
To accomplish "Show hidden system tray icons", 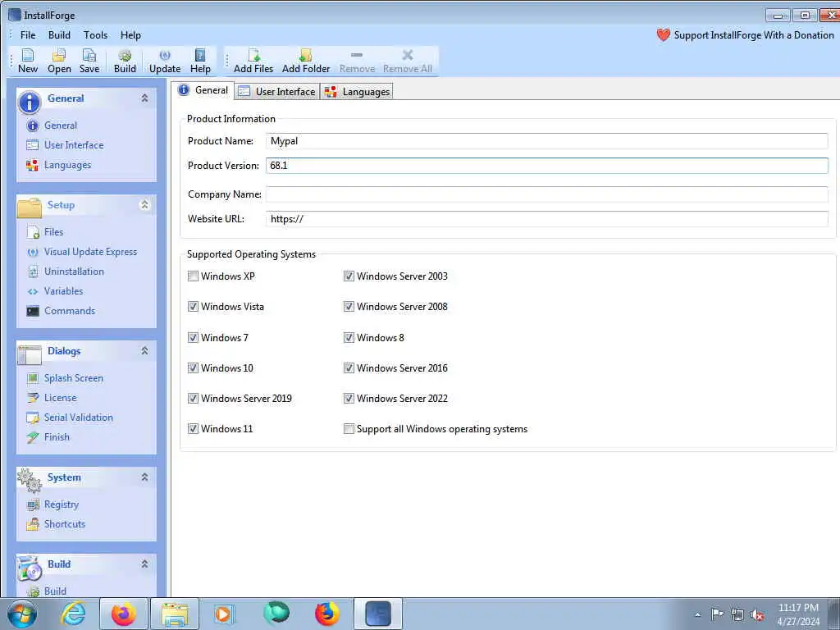I will 697,615.
